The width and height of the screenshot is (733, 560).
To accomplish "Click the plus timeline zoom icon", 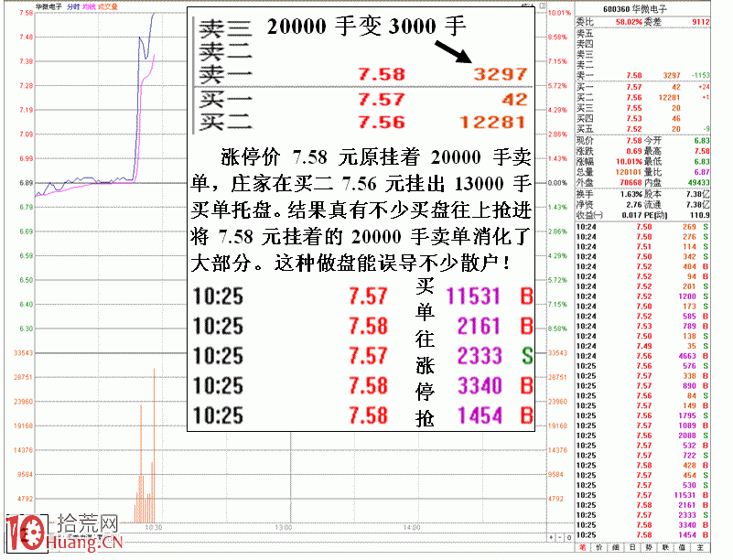I will pyautogui.click(x=551, y=537).
